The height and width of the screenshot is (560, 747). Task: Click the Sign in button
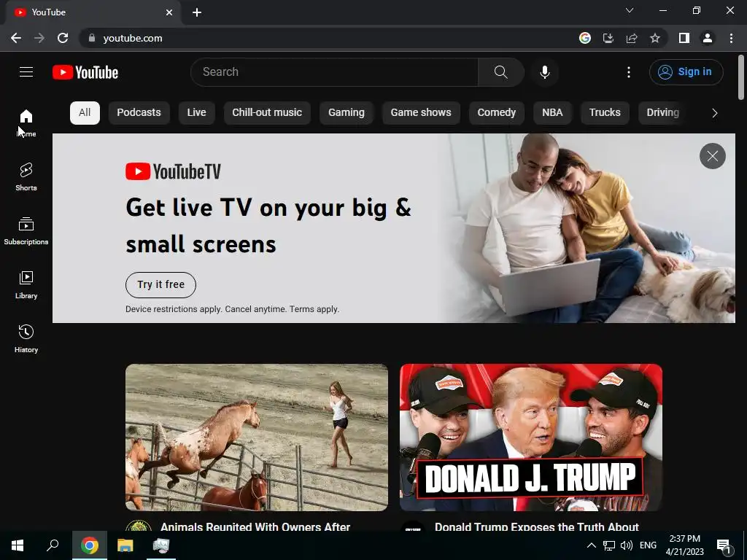point(686,72)
